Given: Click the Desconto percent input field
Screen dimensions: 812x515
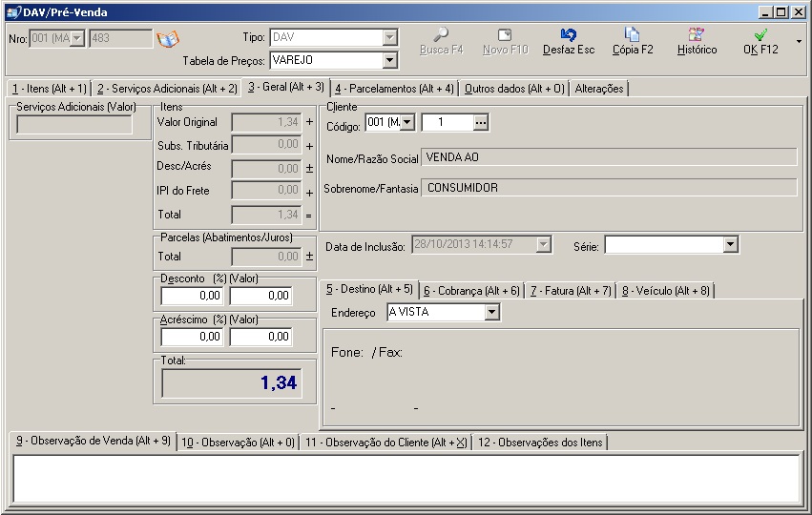Looking at the screenshot, I should coord(192,297).
